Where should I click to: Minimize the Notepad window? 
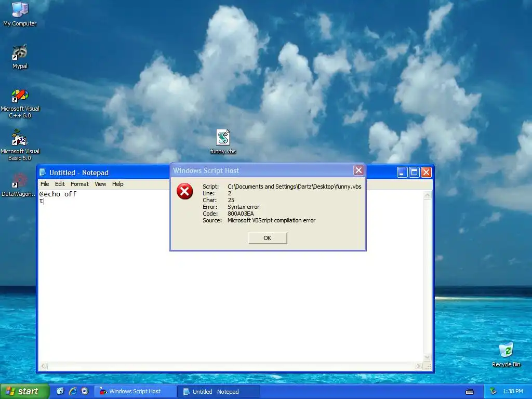click(x=402, y=172)
